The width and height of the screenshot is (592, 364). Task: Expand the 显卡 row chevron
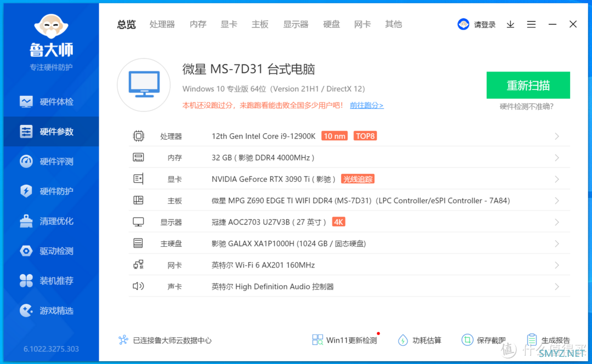(557, 179)
